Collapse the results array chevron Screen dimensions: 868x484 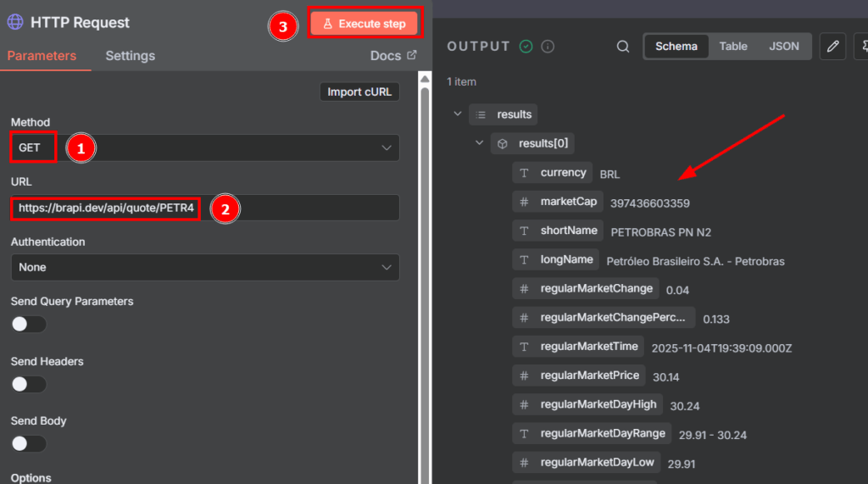pos(457,114)
